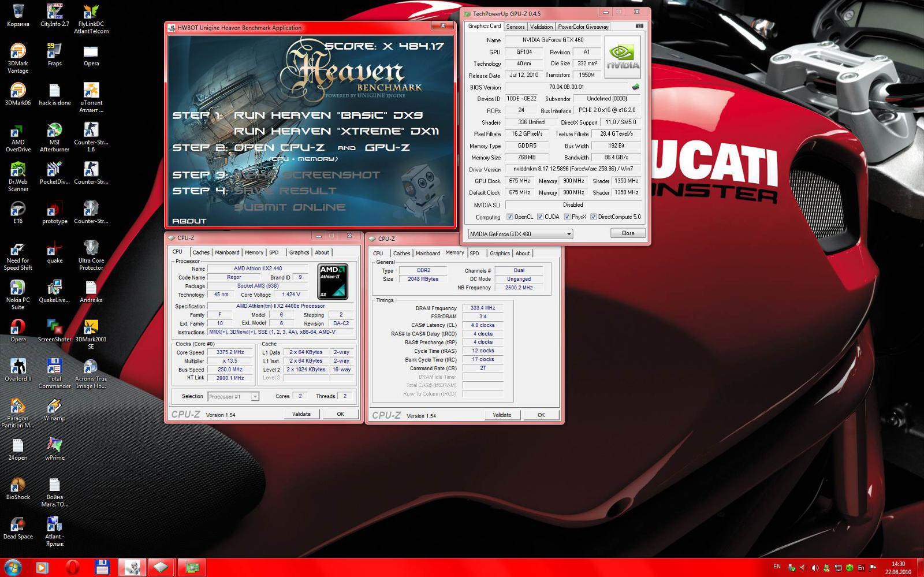Viewport: 924px width, 577px height.
Task: Open the Caches tab in left CPU-Z
Action: tap(201, 252)
